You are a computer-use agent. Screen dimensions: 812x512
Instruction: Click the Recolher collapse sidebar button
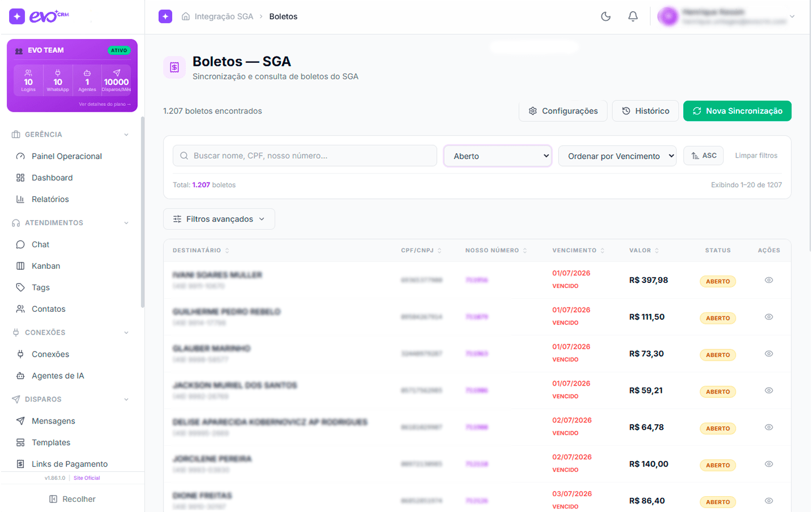point(72,499)
